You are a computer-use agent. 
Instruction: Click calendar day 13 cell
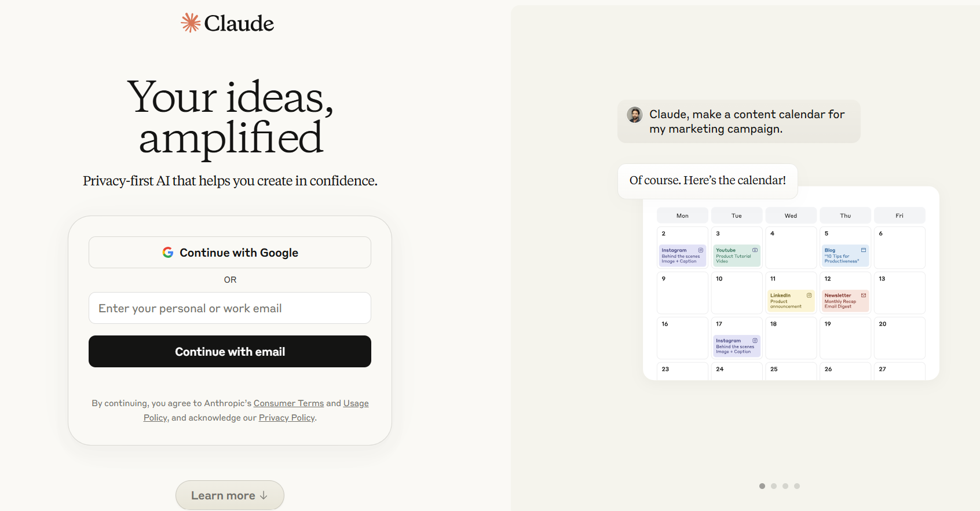[899, 293]
